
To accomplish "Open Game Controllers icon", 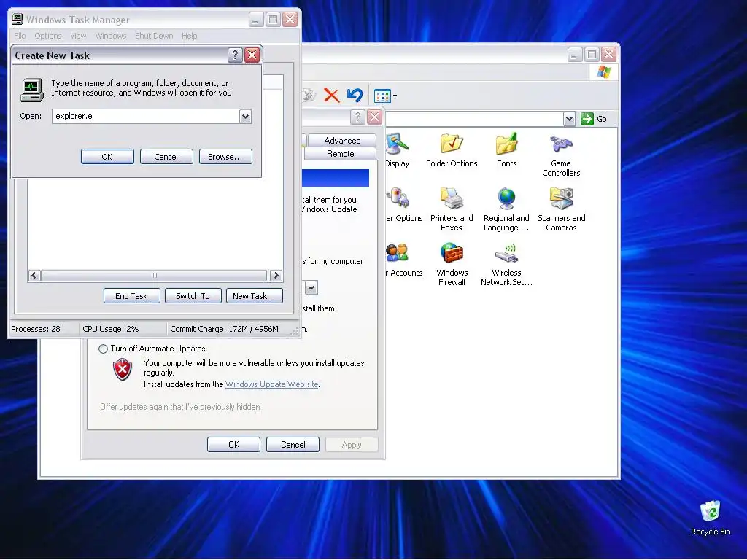I will (x=561, y=155).
